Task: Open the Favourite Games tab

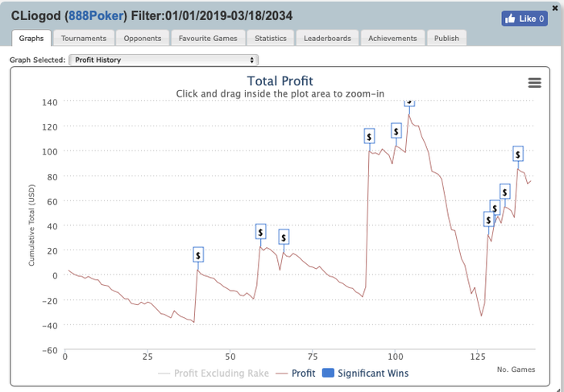Action: tap(208, 38)
